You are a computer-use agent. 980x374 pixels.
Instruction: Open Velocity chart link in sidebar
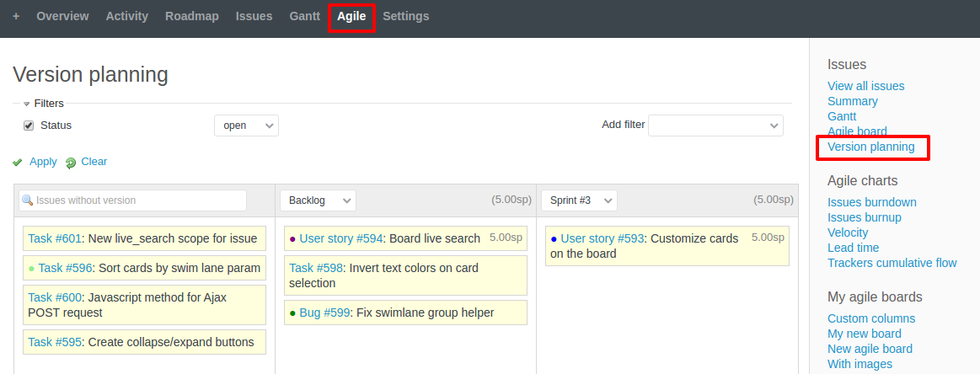tap(847, 232)
